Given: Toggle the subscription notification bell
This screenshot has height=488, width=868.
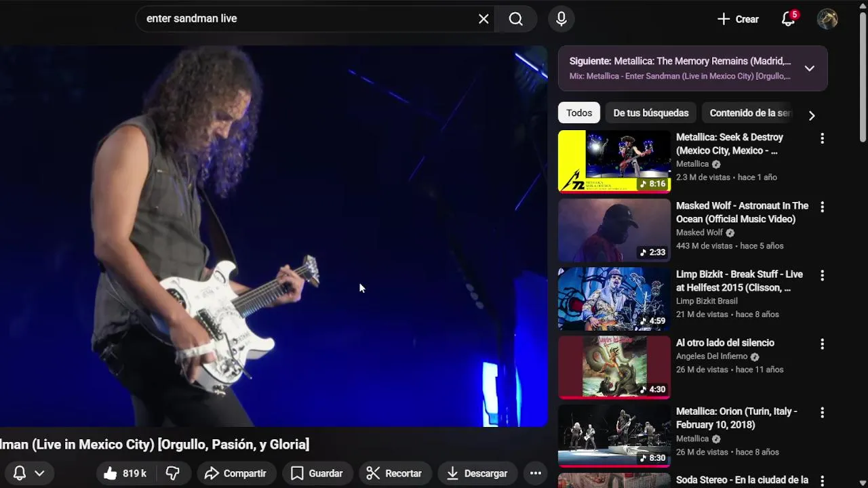Looking at the screenshot, I should click(x=20, y=473).
